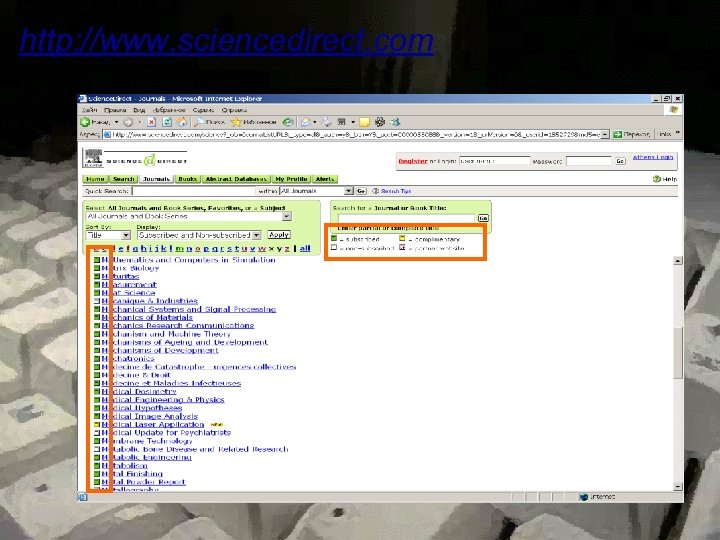
Task: Open Display 'Subscribed and Non-subscribed' dropdown
Action: tap(257, 235)
